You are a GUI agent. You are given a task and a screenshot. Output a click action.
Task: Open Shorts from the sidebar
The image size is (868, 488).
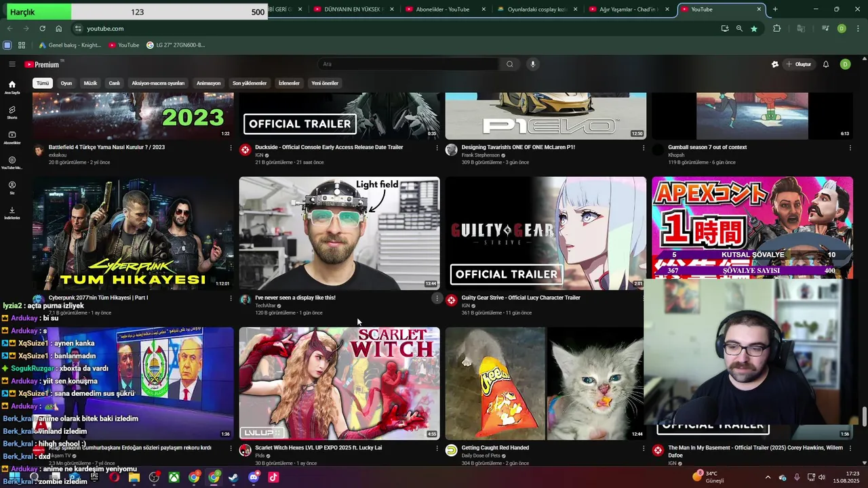[x=12, y=113]
